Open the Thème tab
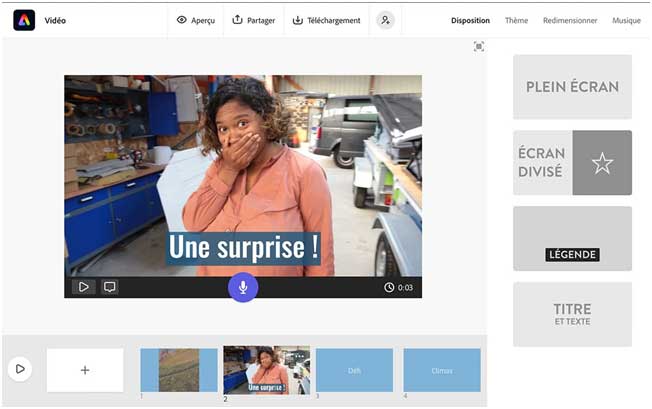The height and width of the screenshot is (409, 652). [516, 20]
